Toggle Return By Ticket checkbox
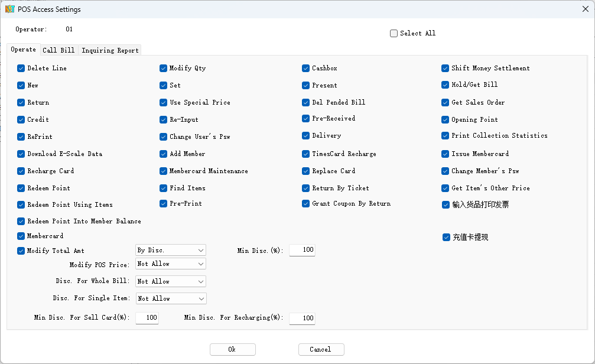Viewport: 595px width, 364px height. [x=306, y=188]
